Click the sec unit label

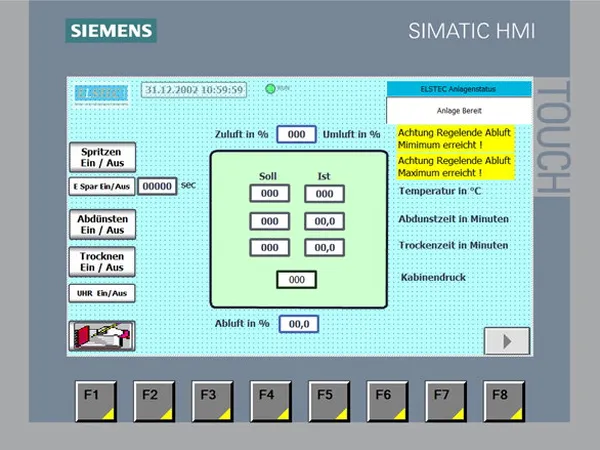(188, 185)
